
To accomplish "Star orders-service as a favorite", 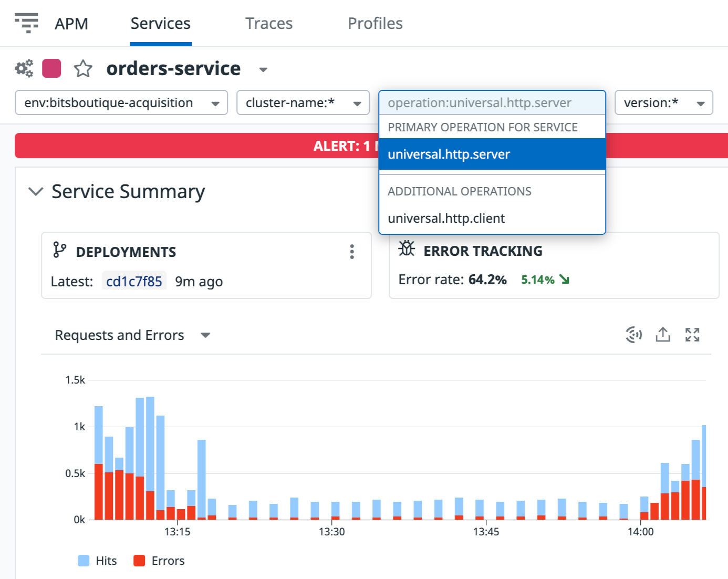I will (83, 69).
